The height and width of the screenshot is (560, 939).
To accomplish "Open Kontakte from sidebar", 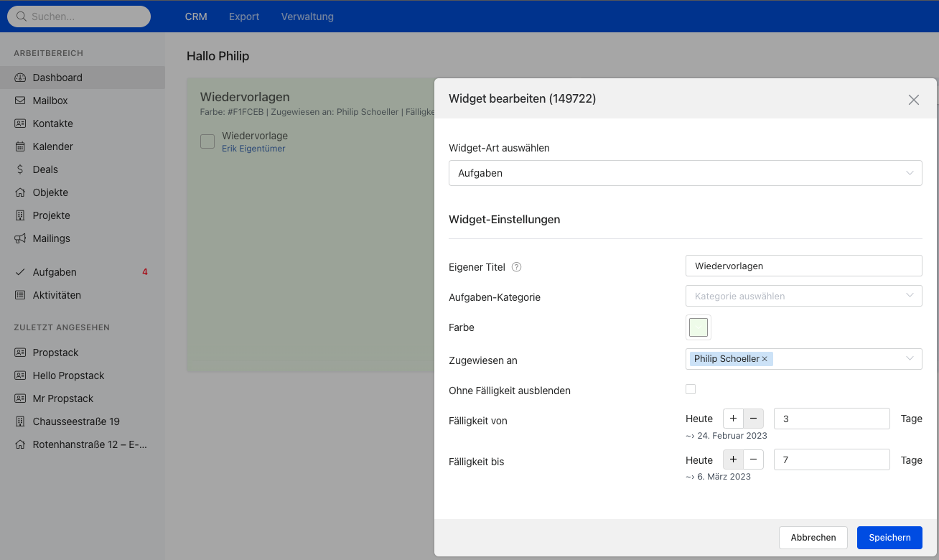I will point(83,123).
